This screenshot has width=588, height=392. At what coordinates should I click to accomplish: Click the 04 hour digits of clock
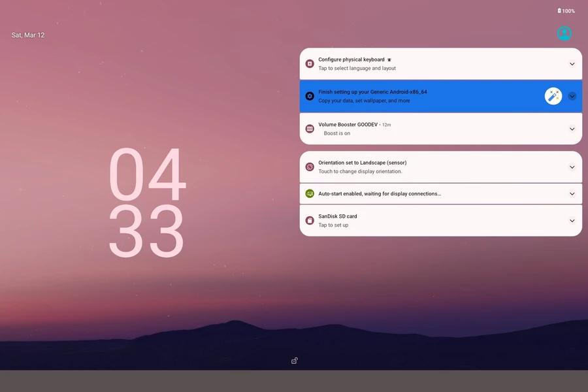coord(147,174)
